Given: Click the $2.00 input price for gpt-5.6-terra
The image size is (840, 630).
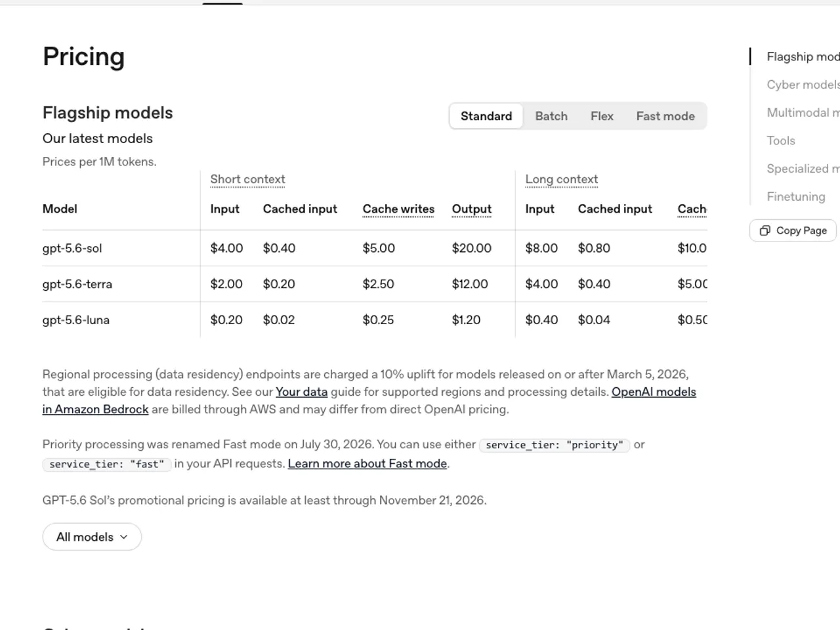Looking at the screenshot, I should click(226, 284).
